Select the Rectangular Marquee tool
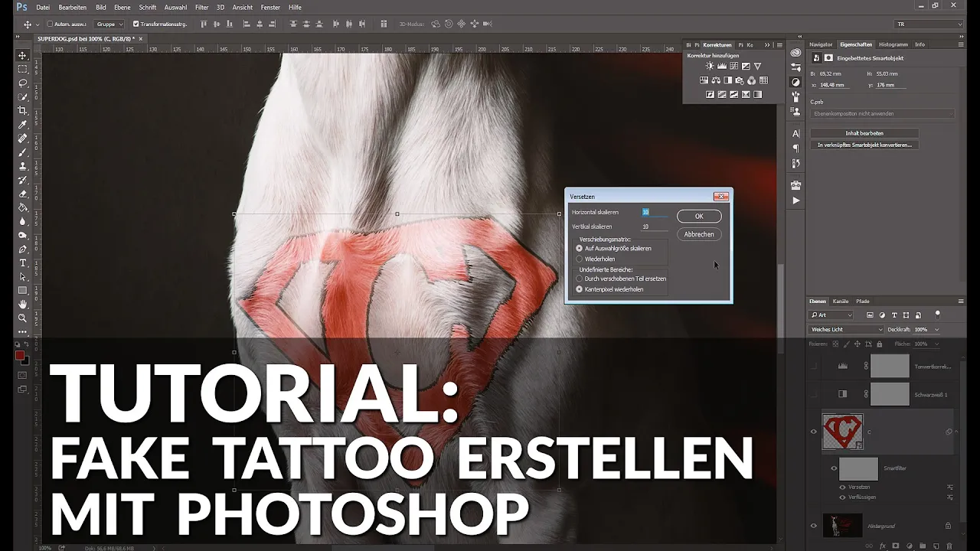The image size is (980, 551). 22,69
